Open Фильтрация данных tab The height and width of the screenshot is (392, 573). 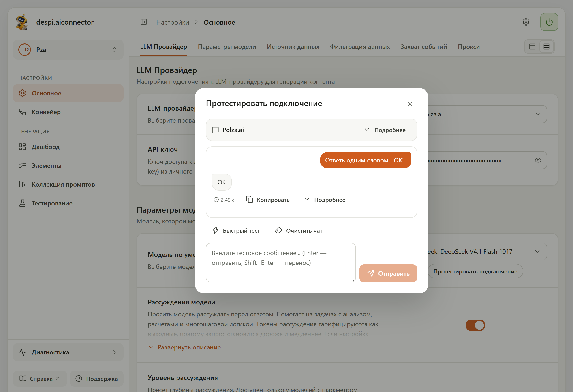pos(360,47)
